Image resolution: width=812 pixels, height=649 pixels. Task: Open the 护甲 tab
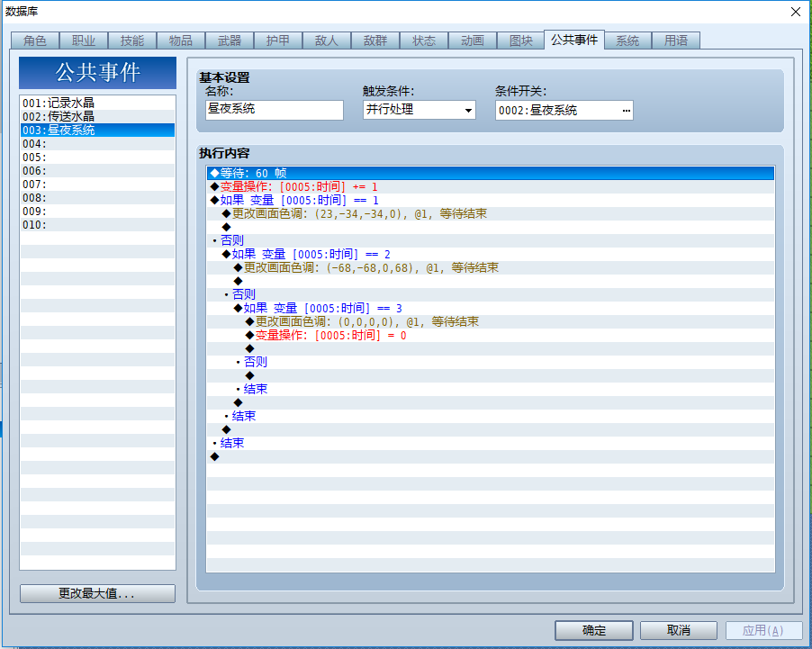point(278,41)
